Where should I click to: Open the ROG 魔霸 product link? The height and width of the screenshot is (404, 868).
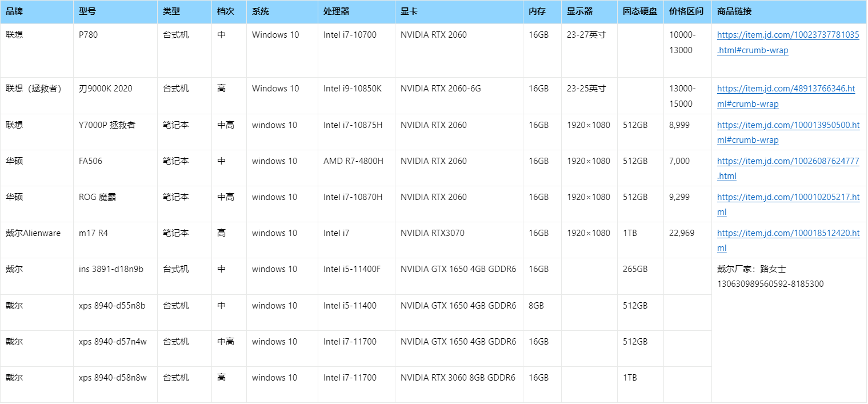787,197
